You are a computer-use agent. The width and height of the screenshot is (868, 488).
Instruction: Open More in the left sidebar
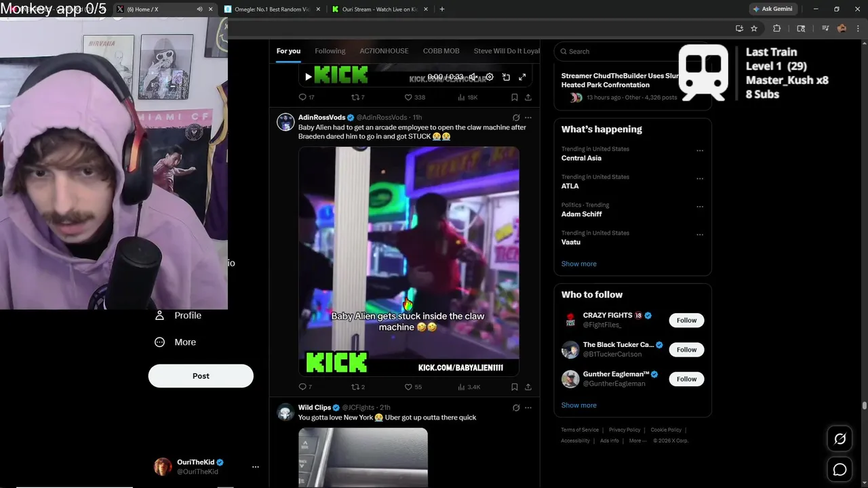coord(176,342)
